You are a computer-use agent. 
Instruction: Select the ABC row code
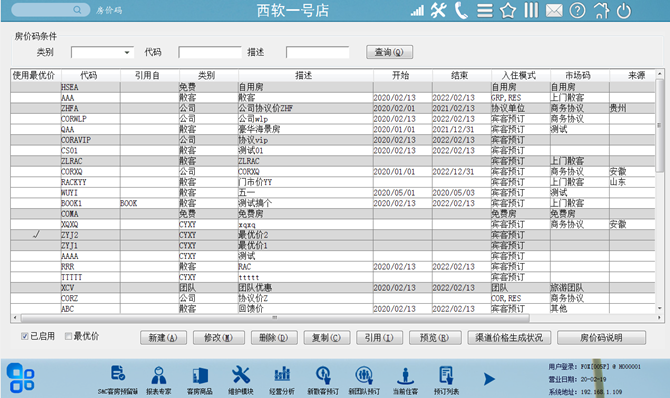[x=68, y=309]
